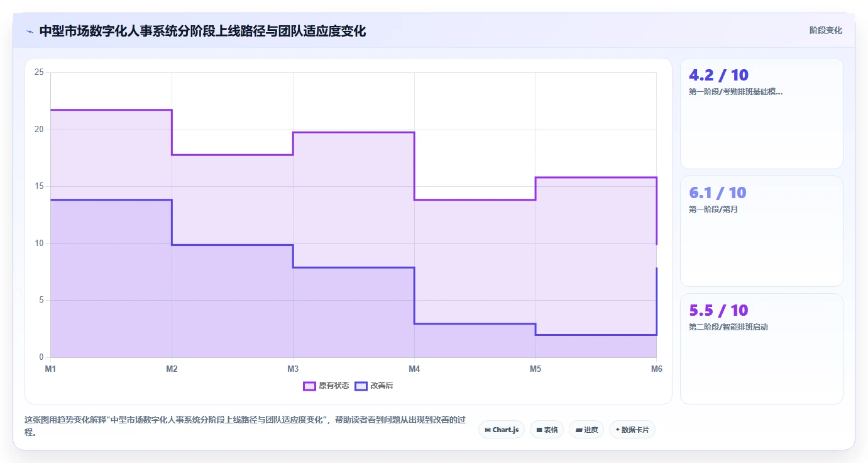Viewport: 868px width, 463px height.
Task: Click the 阶段变化 label in header
Action: [x=826, y=30]
